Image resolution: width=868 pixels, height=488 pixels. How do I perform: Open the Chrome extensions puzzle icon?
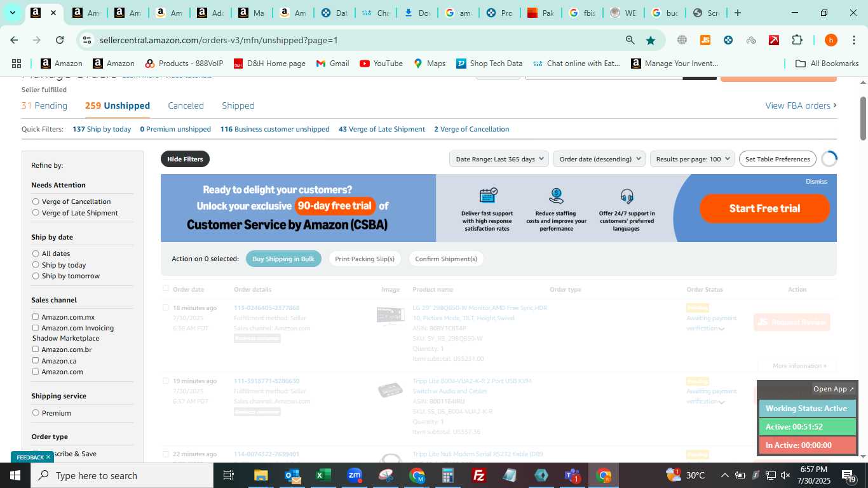[797, 40]
